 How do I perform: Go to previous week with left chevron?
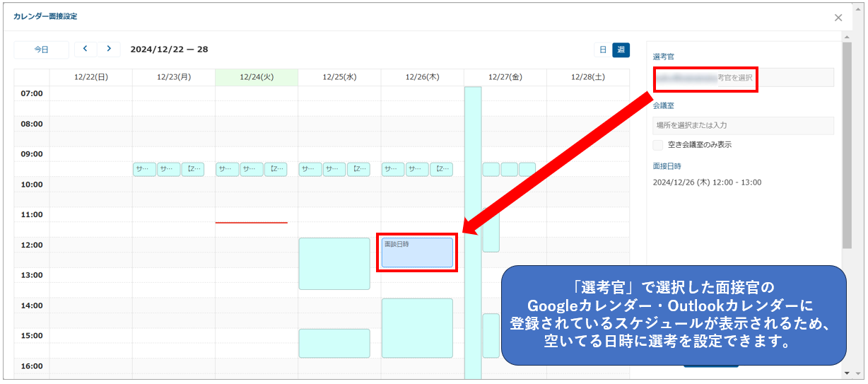click(x=85, y=49)
